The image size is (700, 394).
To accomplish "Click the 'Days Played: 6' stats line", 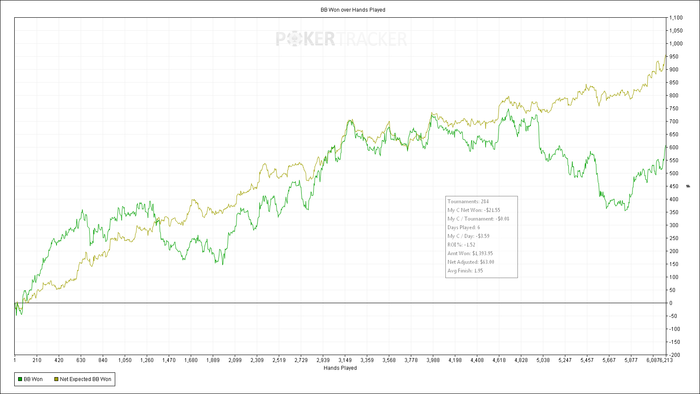I will (463, 228).
